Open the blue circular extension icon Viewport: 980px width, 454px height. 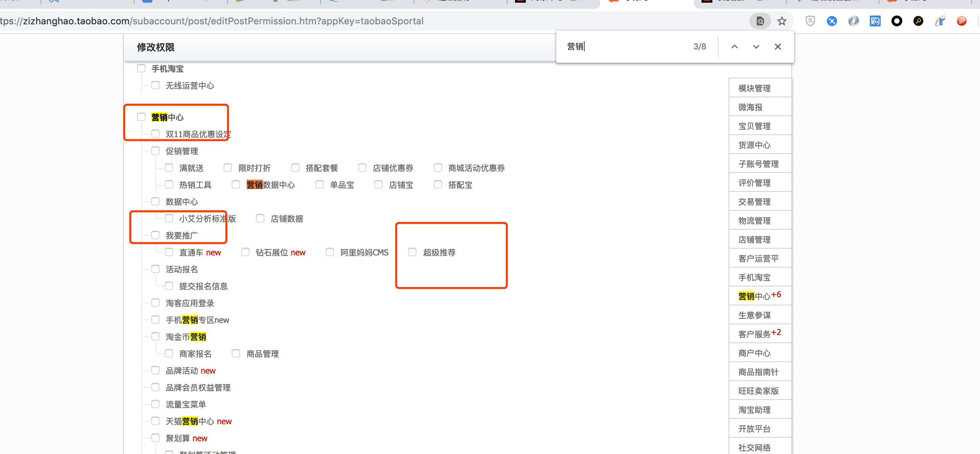click(x=832, y=21)
